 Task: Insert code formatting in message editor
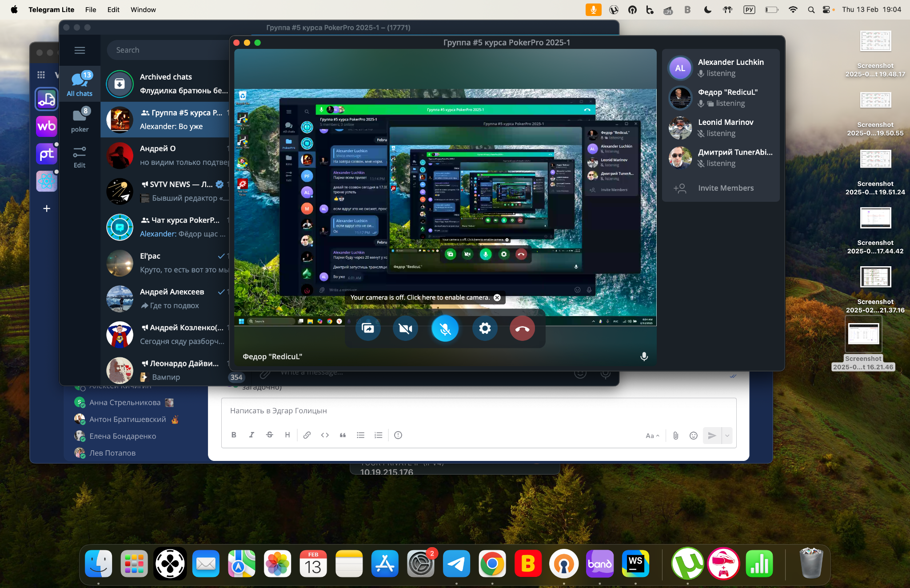click(325, 435)
